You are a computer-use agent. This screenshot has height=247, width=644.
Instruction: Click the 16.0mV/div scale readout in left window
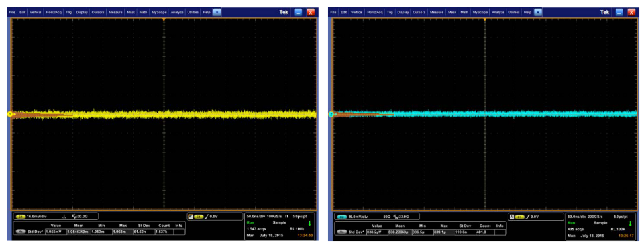[37, 217]
